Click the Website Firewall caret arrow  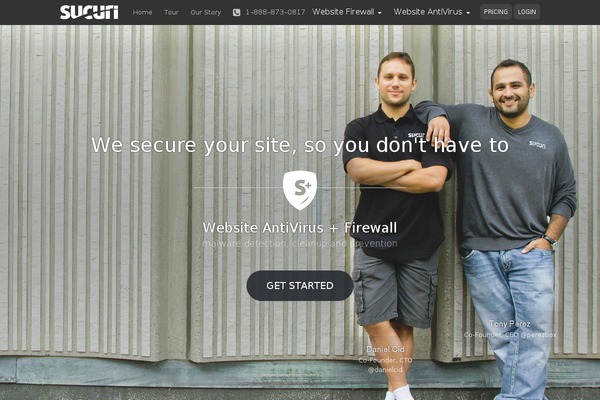(380, 13)
